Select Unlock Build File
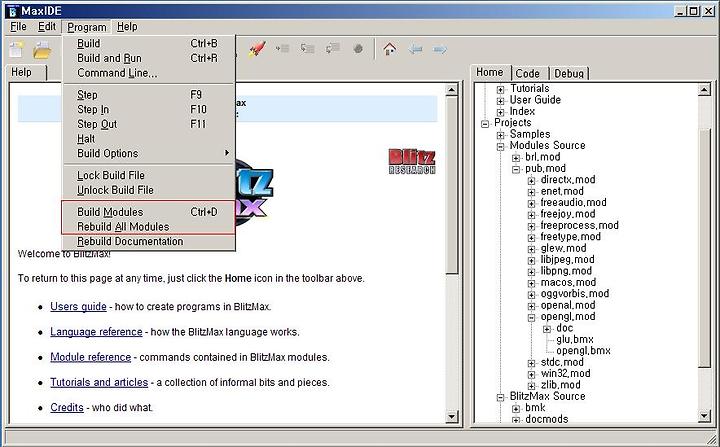This screenshot has width=720, height=447. pos(148,190)
